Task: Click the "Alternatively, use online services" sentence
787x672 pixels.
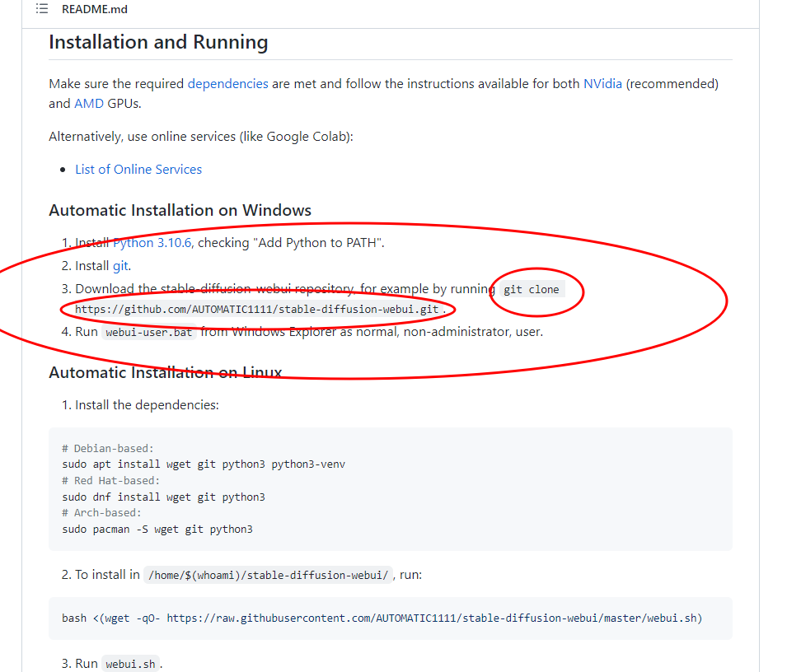Action: [201, 137]
